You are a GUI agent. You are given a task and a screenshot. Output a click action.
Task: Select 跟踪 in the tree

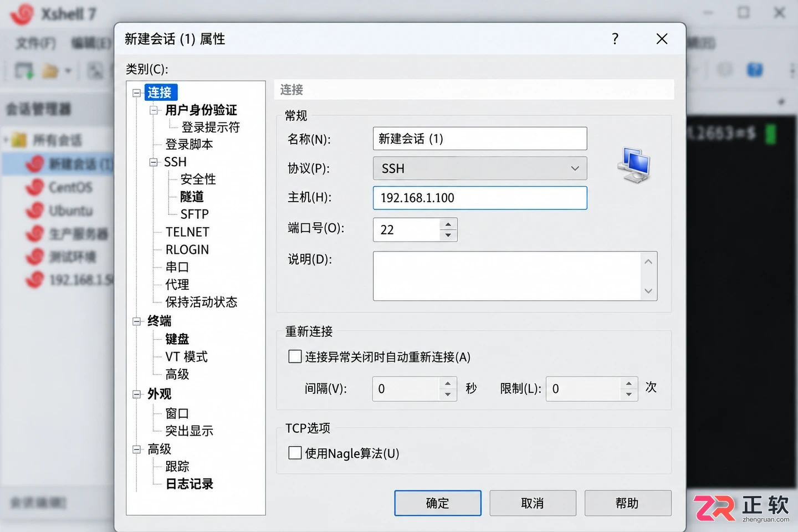click(177, 467)
